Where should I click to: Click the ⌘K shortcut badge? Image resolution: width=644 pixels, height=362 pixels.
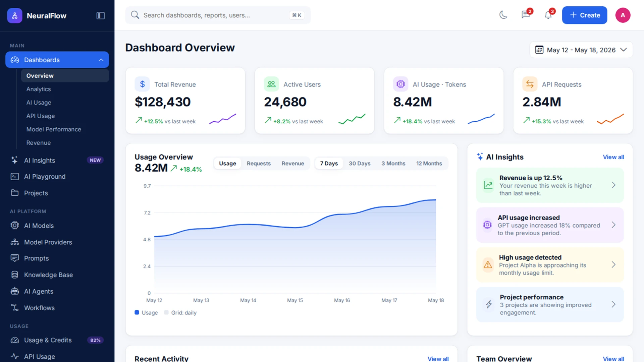(297, 15)
